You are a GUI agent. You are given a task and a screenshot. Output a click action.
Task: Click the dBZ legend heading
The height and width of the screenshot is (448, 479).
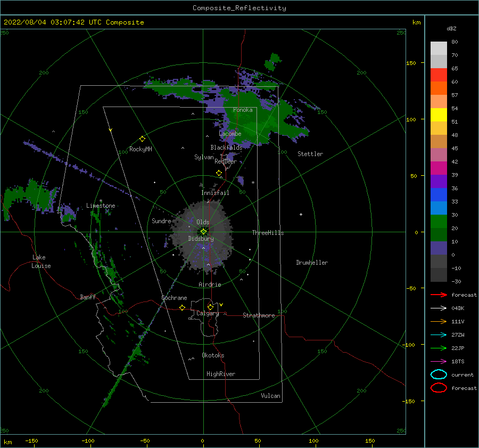[x=451, y=29]
